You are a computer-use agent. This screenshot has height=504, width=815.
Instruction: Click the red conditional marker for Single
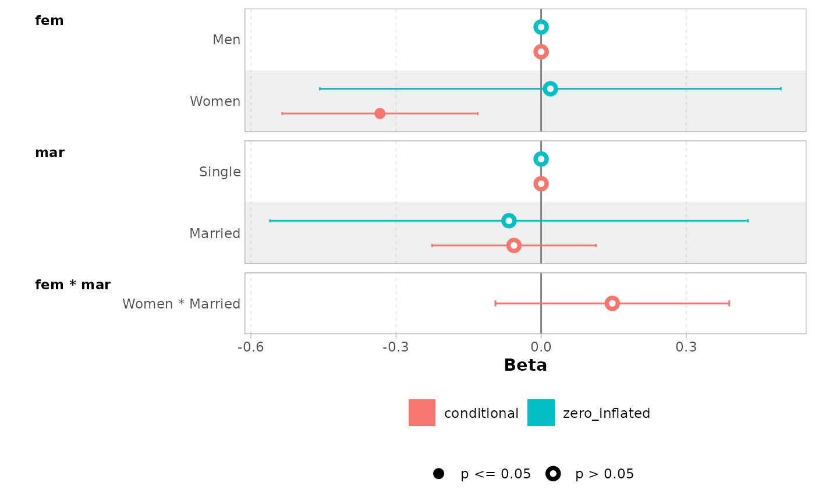(541, 184)
